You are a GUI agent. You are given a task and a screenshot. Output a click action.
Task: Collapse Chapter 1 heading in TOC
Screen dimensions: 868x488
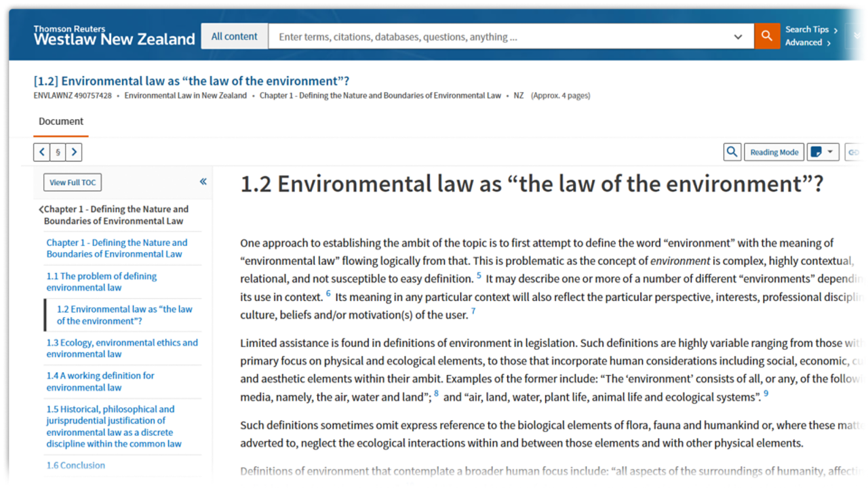pyautogui.click(x=41, y=209)
